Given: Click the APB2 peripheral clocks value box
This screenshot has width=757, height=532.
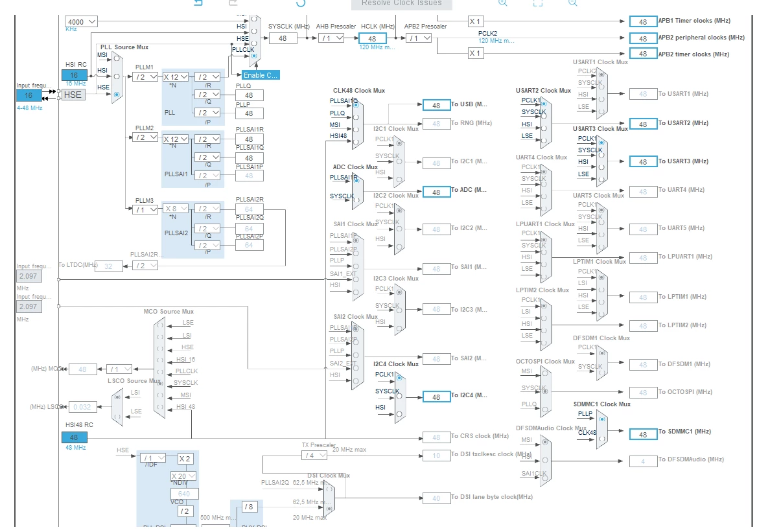Looking at the screenshot, I should [643, 39].
